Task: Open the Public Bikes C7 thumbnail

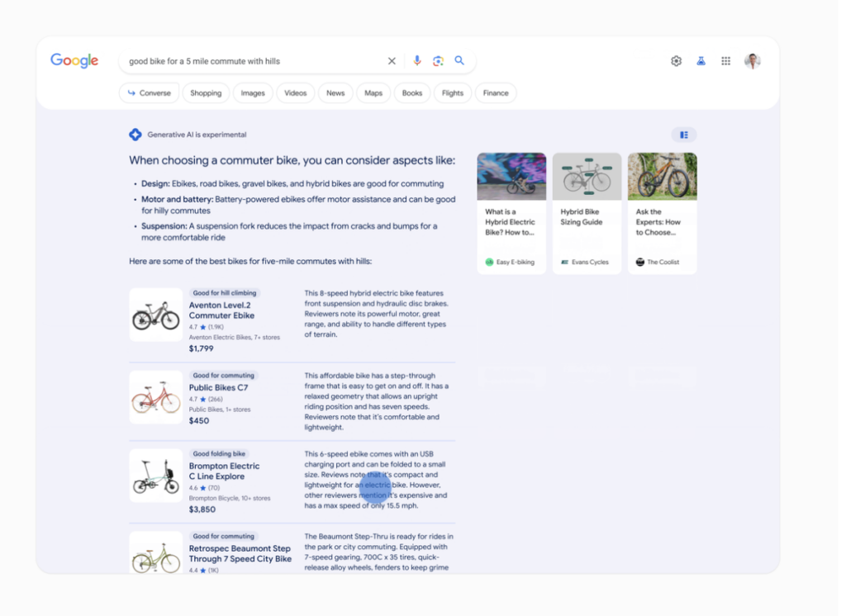Action: [156, 397]
